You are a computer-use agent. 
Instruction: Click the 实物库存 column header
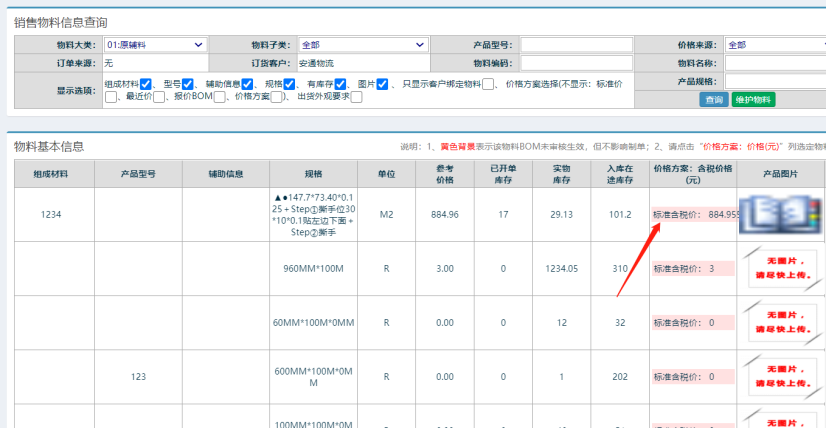pos(562,174)
